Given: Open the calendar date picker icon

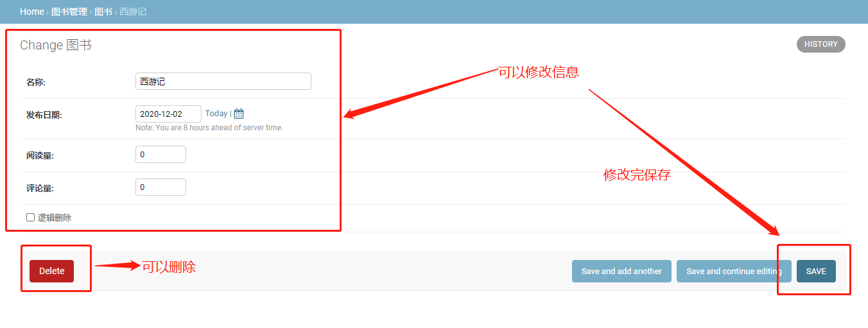Looking at the screenshot, I should pos(239,114).
